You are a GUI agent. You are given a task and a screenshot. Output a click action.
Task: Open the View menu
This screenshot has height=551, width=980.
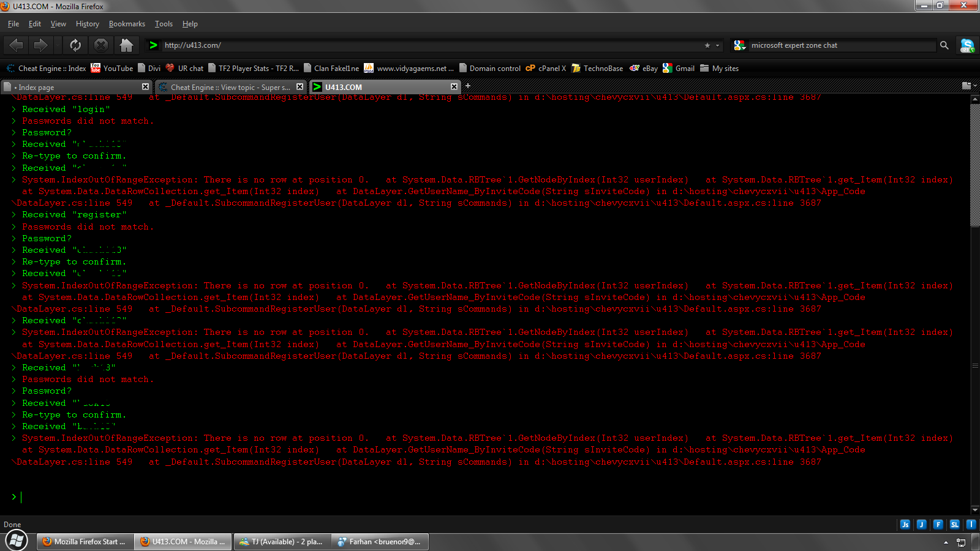click(x=58, y=24)
